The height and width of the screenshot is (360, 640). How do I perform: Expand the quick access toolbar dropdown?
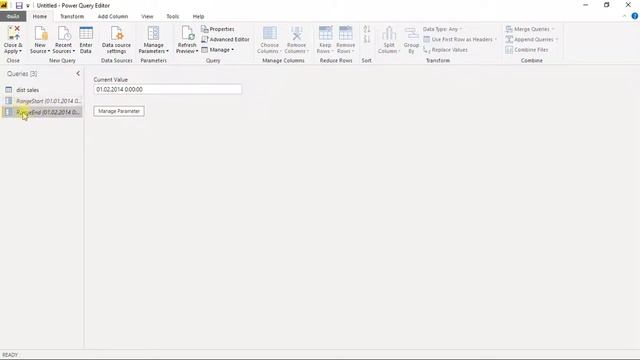28,6
